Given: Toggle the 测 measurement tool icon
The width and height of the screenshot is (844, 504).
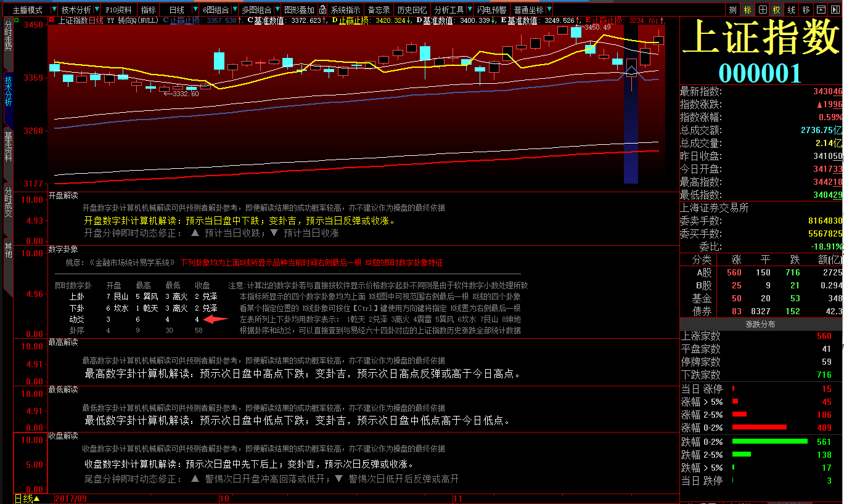Looking at the screenshot, I should pos(732,10).
